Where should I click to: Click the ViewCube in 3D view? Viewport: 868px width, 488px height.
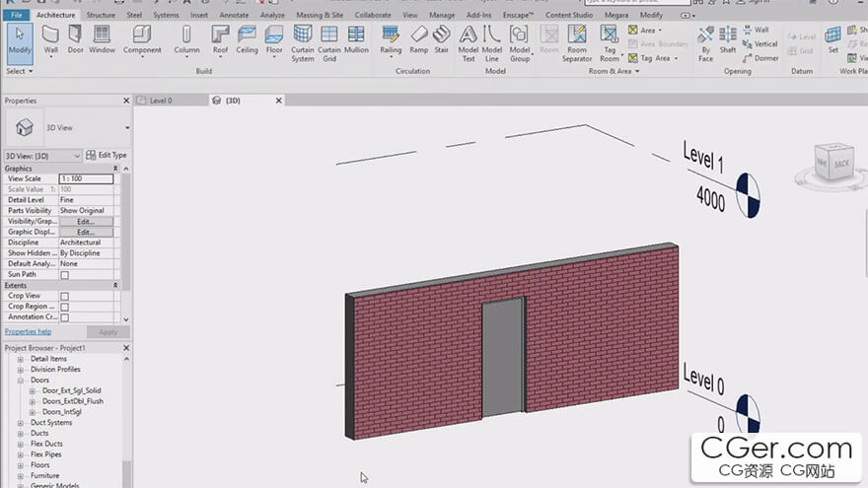tap(832, 164)
